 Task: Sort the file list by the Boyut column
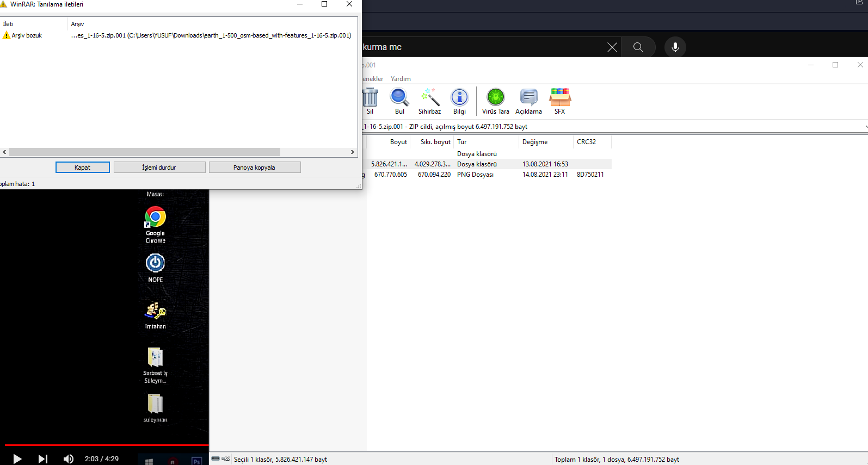pyautogui.click(x=387, y=142)
